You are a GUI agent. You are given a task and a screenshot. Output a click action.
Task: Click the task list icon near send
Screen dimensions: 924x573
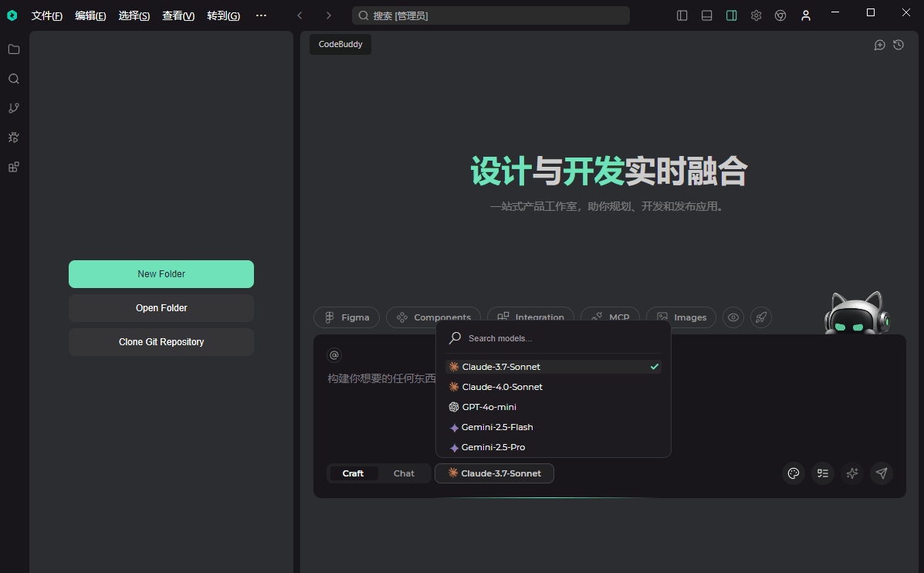[823, 473]
